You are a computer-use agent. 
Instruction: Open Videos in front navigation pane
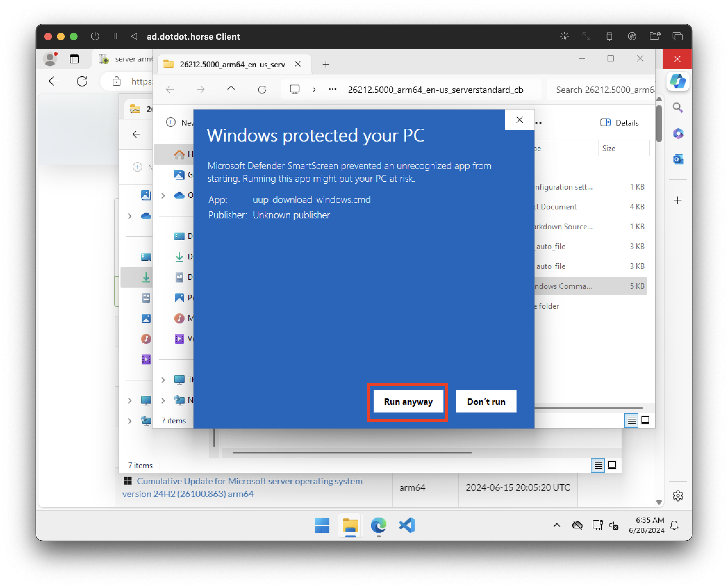coord(183,339)
